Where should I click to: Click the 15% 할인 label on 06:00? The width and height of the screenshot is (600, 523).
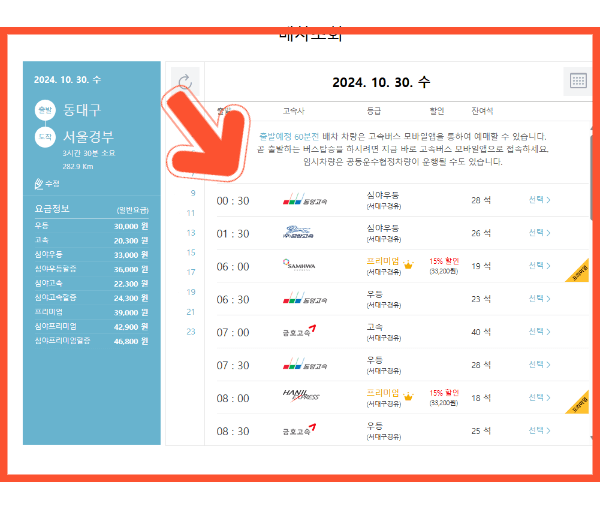444,261
